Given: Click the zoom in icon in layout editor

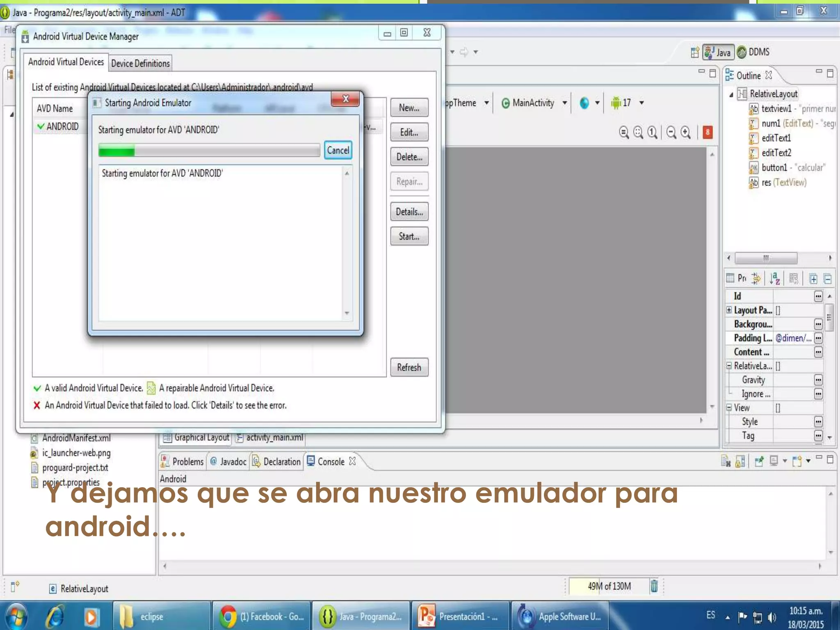Looking at the screenshot, I should point(686,132).
